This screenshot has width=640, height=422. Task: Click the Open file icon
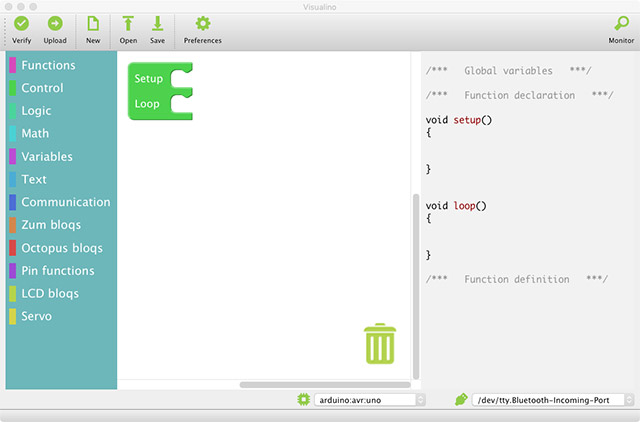click(x=128, y=24)
